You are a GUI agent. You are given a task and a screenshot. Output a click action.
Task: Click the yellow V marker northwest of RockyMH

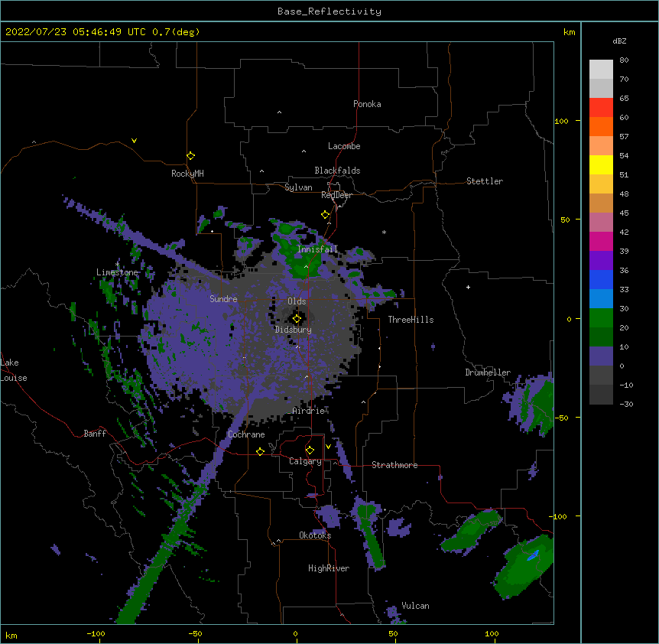[x=134, y=141]
